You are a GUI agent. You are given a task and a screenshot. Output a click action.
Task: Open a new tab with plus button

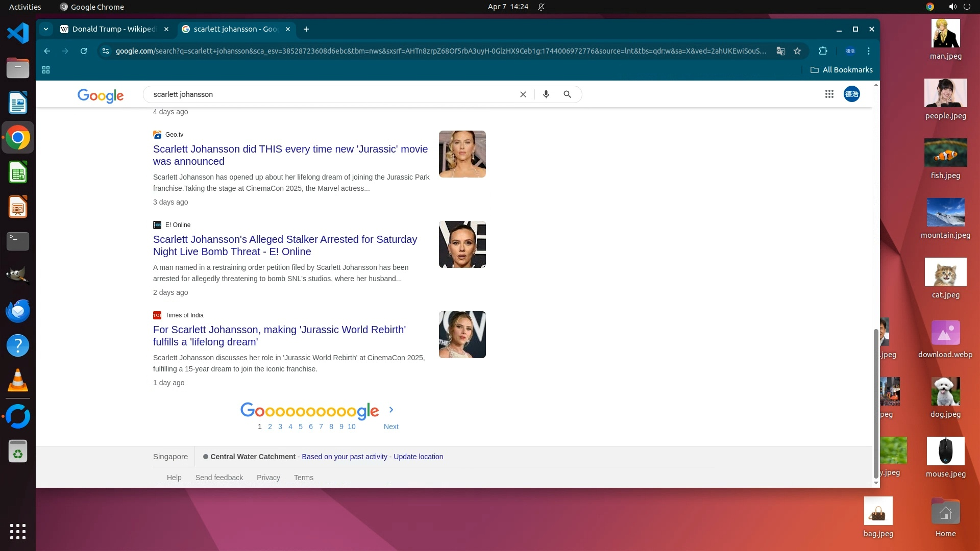[x=306, y=29]
